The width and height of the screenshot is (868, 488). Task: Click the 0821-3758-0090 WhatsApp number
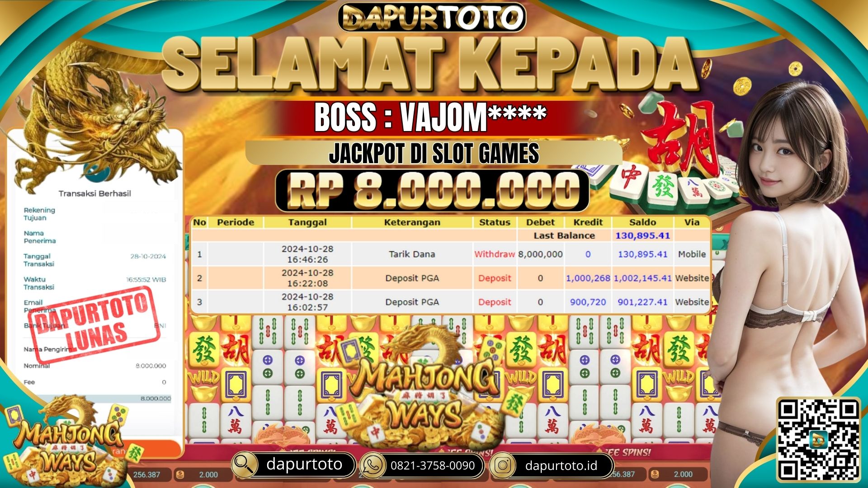[x=433, y=465]
